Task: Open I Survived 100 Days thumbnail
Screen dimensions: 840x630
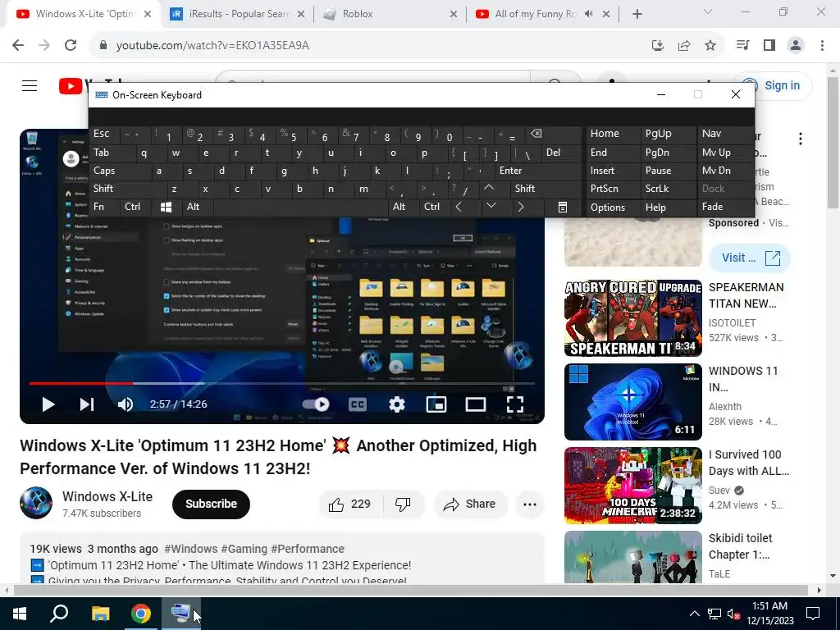Action: pyautogui.click(x=633, y=486)
